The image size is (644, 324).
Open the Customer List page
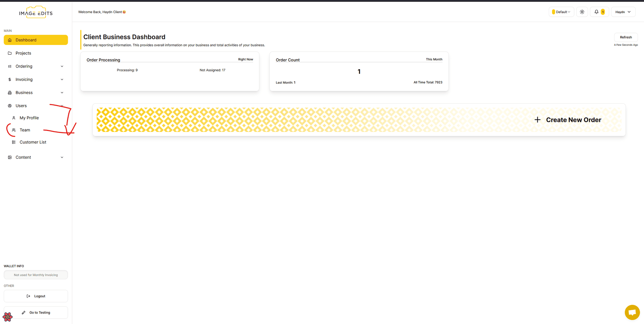tap(33, 142)
